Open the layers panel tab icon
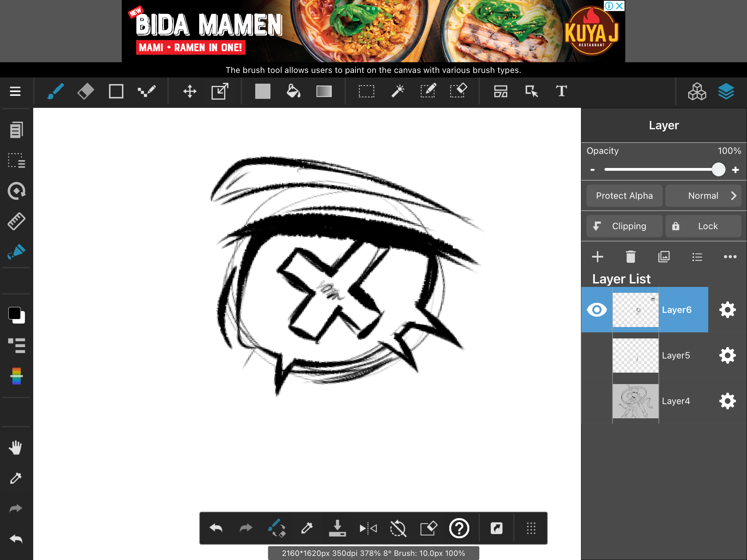The width and height of the screenshot is (747, 560). pyautogui.click(x=726, y=92)
